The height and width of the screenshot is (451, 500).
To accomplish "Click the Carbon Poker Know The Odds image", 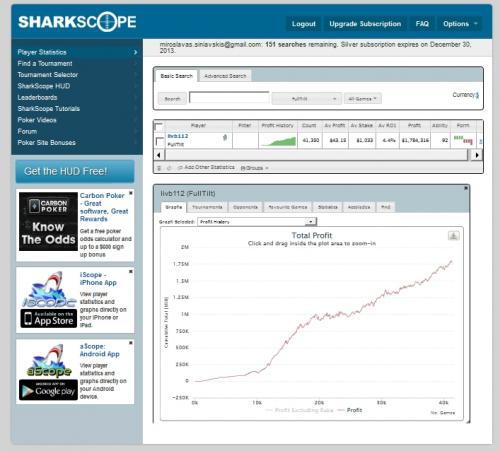I will 48,221.
